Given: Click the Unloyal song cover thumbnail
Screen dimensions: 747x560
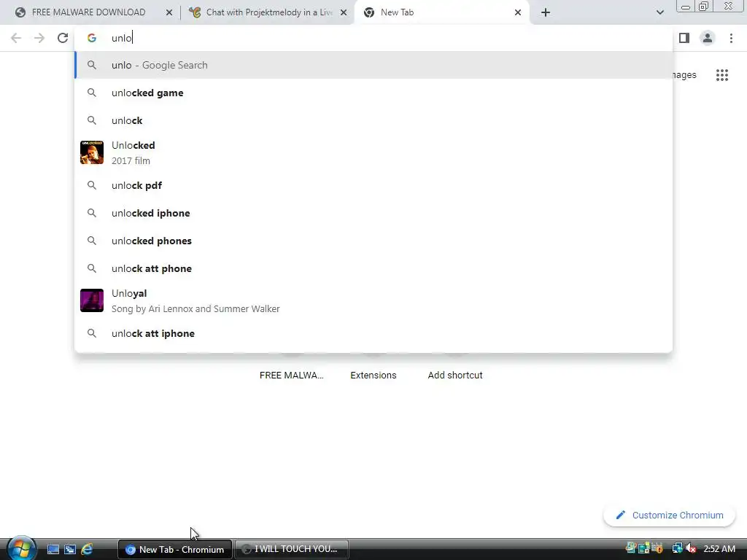Looking at the screenshot, I should [92, 300].
